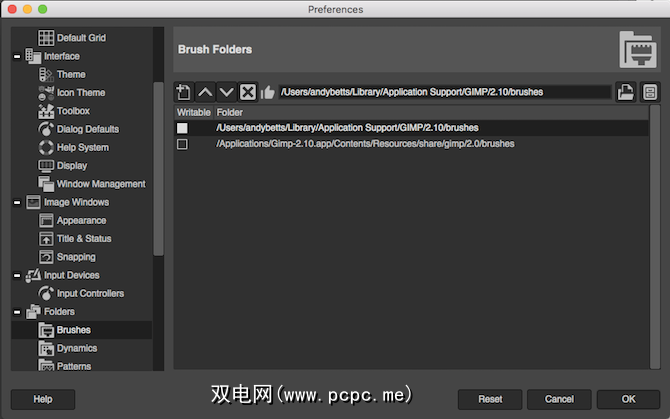Toggle writable checkbox for Applications brushes folder
The height and width of the screenshot is (419, 670).
(x=182, y=144)
